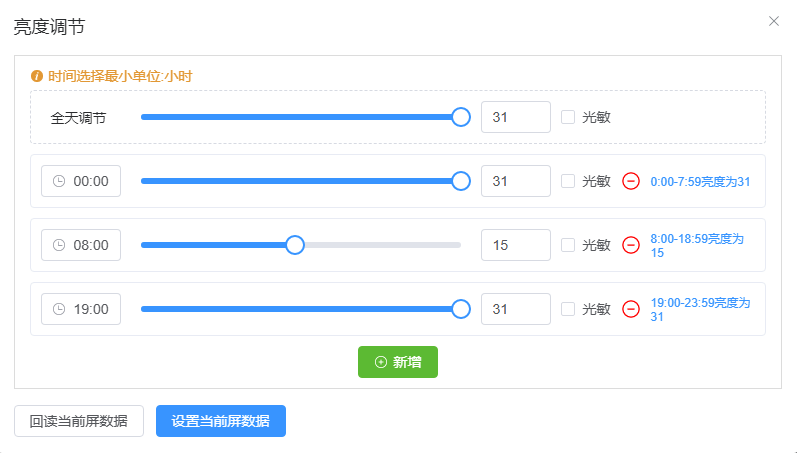Viewport: 797px width, 453px height.
Task: Open the 00:00 time picker
Action: (90, 181)
